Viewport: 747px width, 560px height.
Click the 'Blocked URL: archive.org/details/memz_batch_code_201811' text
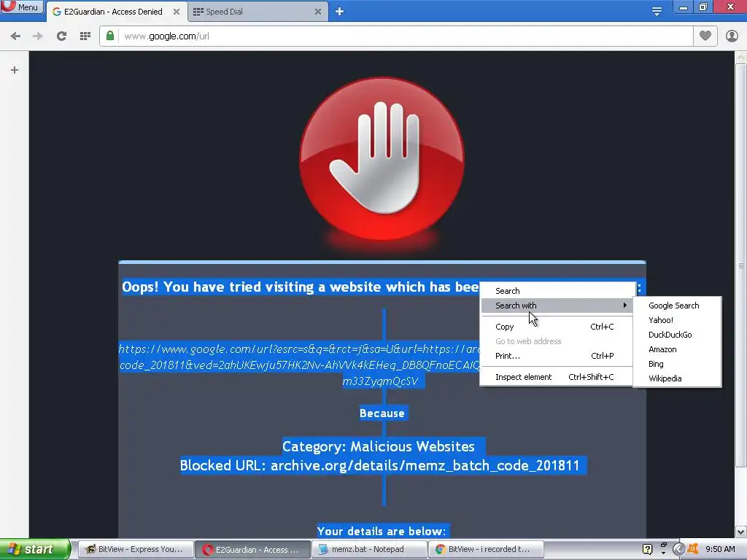379,465
